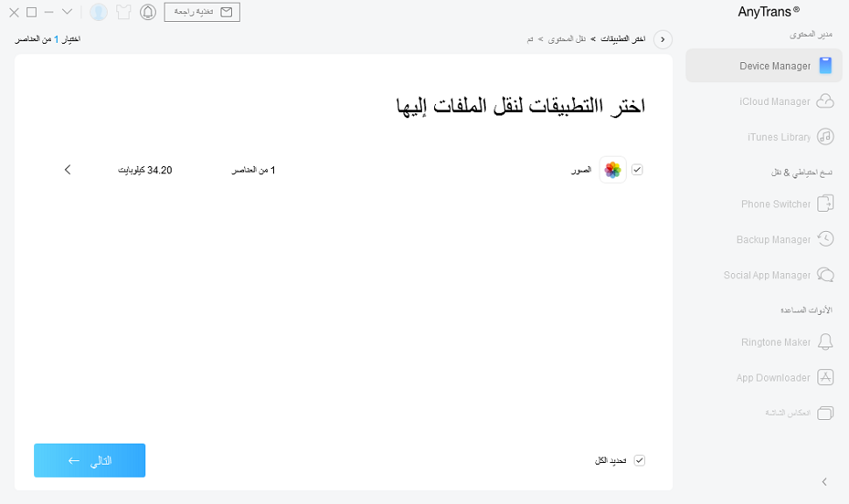Open iCloud Manager cloud icon
This screenshot has height=504, width=849.
(x=825, y=101)
